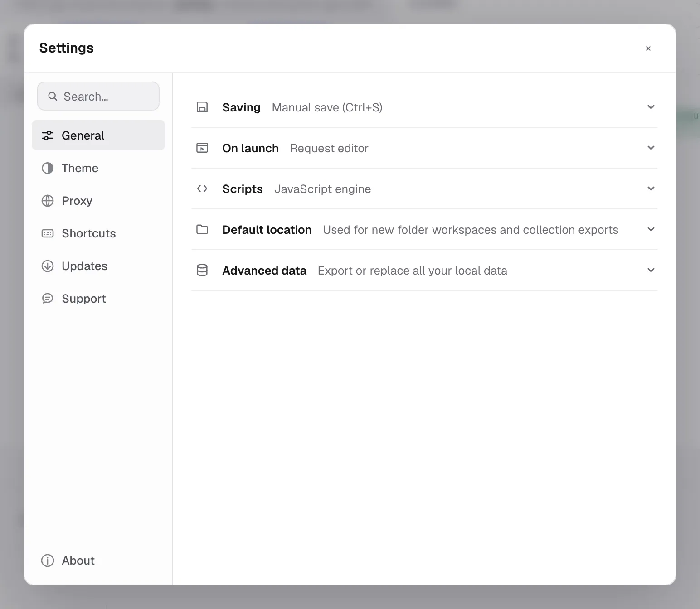Viewport: 700px width, 609px height.
Task: Click the Theme half-circle icon
Action: (x=48, y=168)
